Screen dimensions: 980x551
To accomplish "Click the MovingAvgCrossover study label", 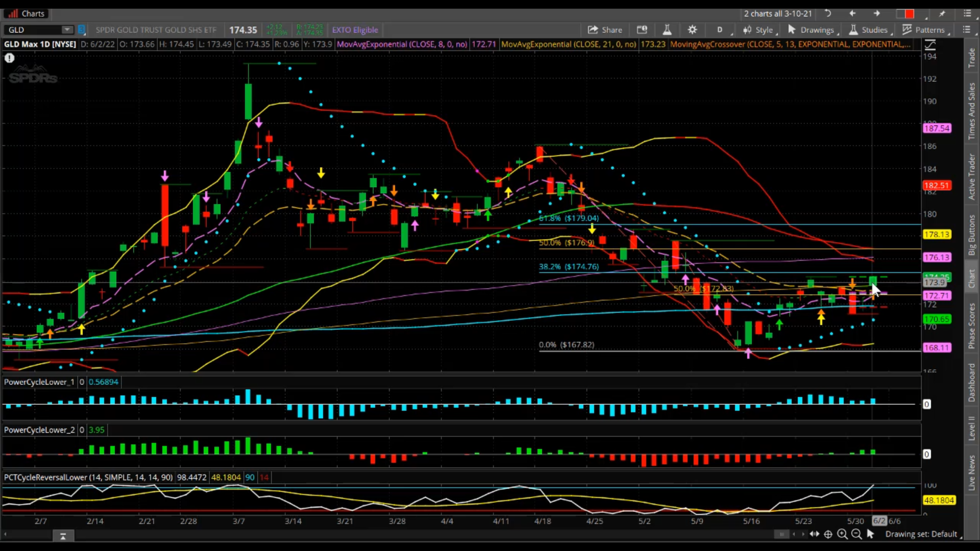I will [x=790, y=44].
